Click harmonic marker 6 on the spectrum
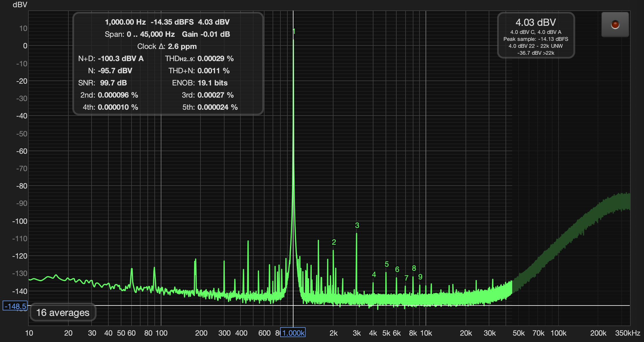This screenshot has width=644, height=342. 397,269
